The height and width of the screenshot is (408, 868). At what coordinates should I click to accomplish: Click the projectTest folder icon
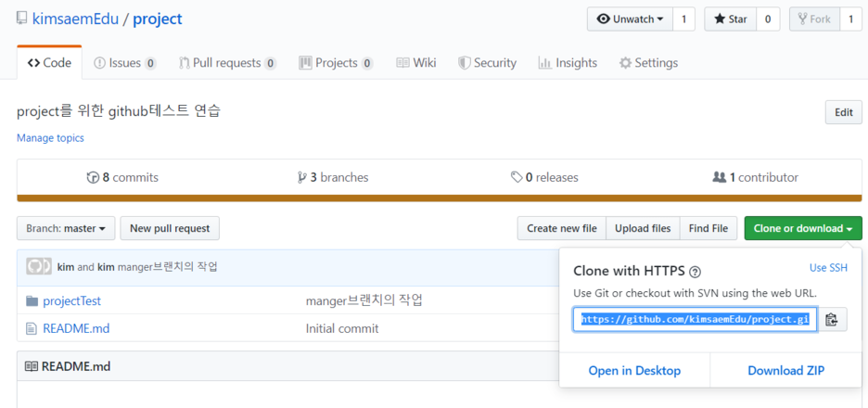point(32,301)
